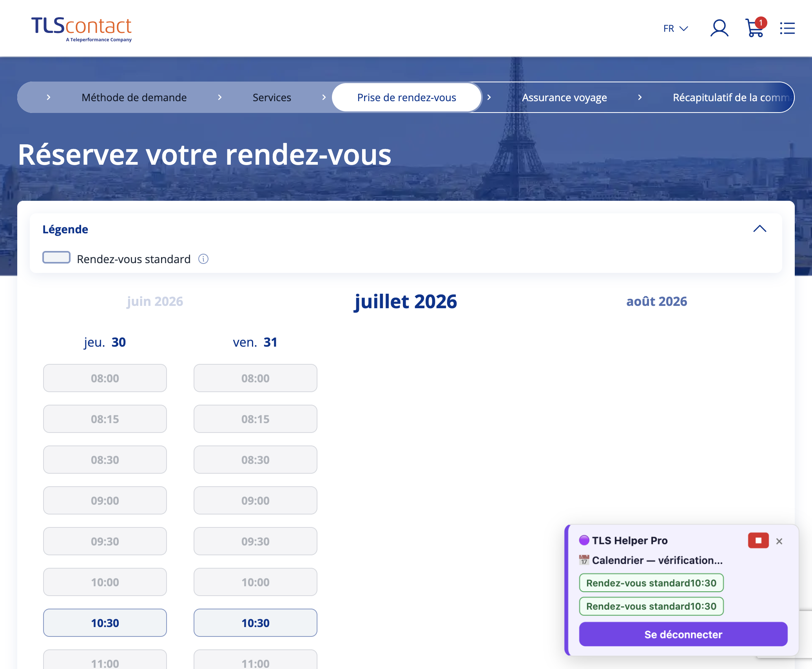Click 08:00 slot on jeu. 30
Viewport: 812px width, 669px height.
pos(105,378)
